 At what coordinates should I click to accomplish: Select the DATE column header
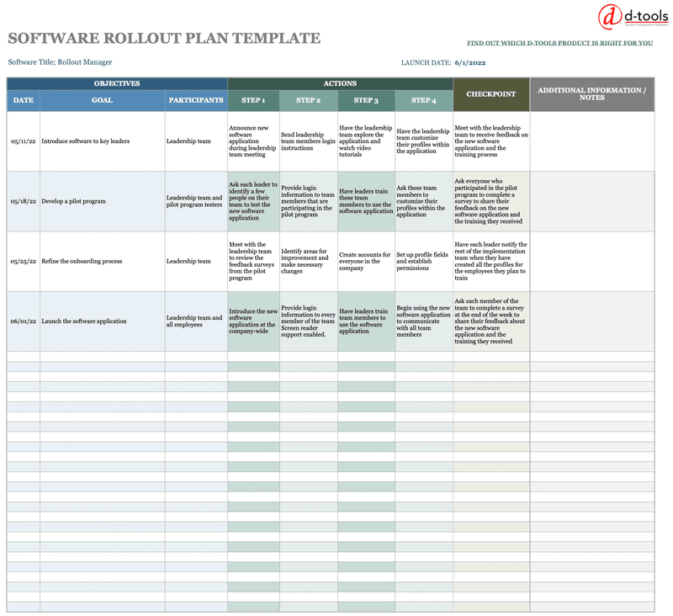[22, 99]
